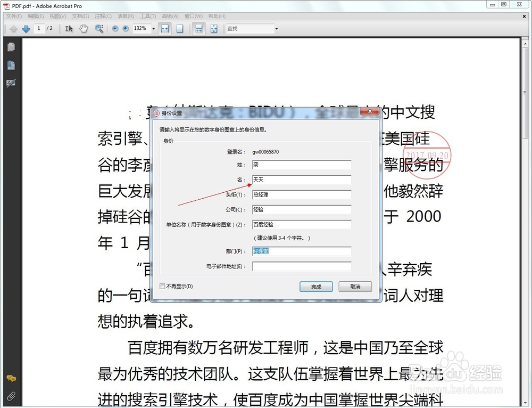Select the Hand tool

pyautogui.click(x=84, y=29)
